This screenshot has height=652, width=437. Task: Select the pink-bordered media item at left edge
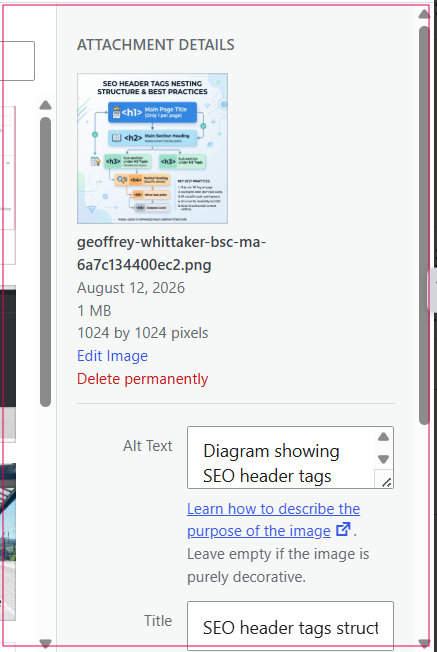(8, 185)
